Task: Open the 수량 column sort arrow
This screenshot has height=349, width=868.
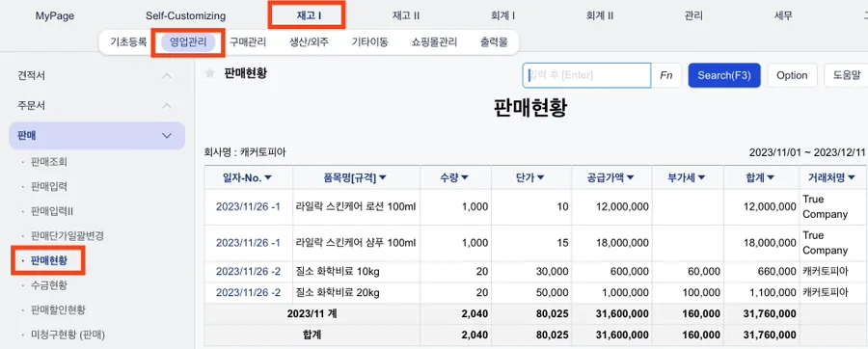Action: (465, 177)
